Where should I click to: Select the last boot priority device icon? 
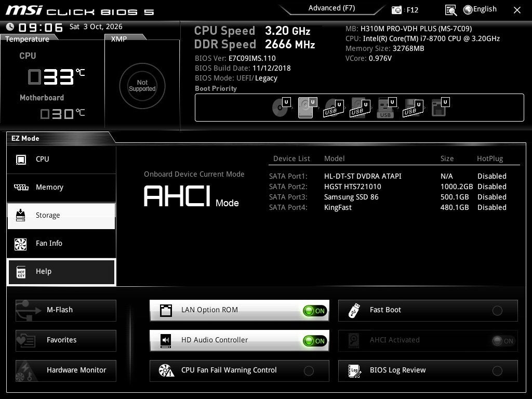click(x=440, y=107)
